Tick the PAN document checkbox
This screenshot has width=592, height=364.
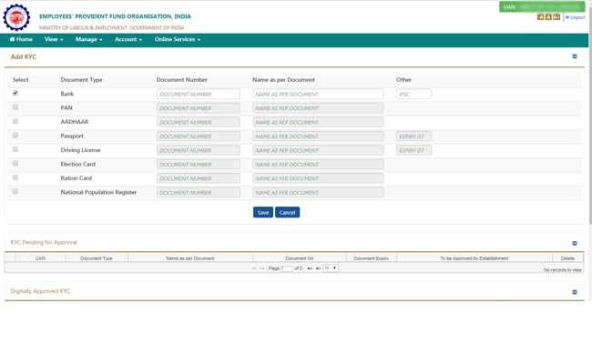tap(15, 107)
